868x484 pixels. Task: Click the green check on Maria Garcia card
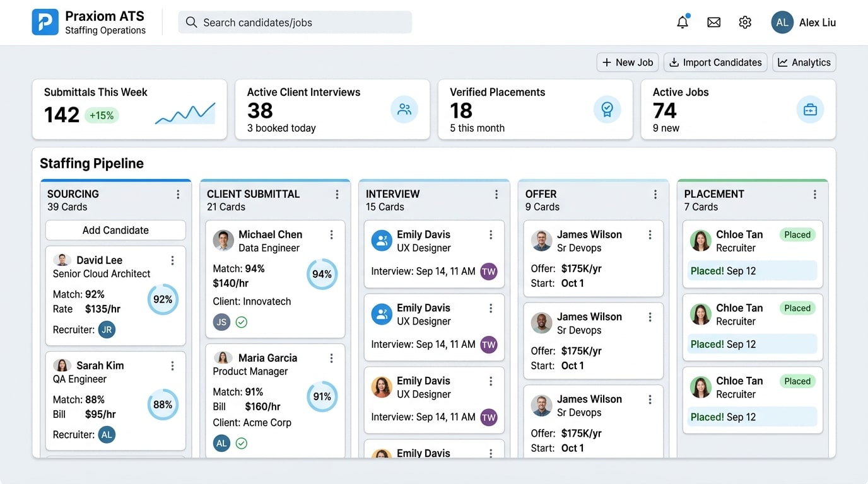[241, 443]
